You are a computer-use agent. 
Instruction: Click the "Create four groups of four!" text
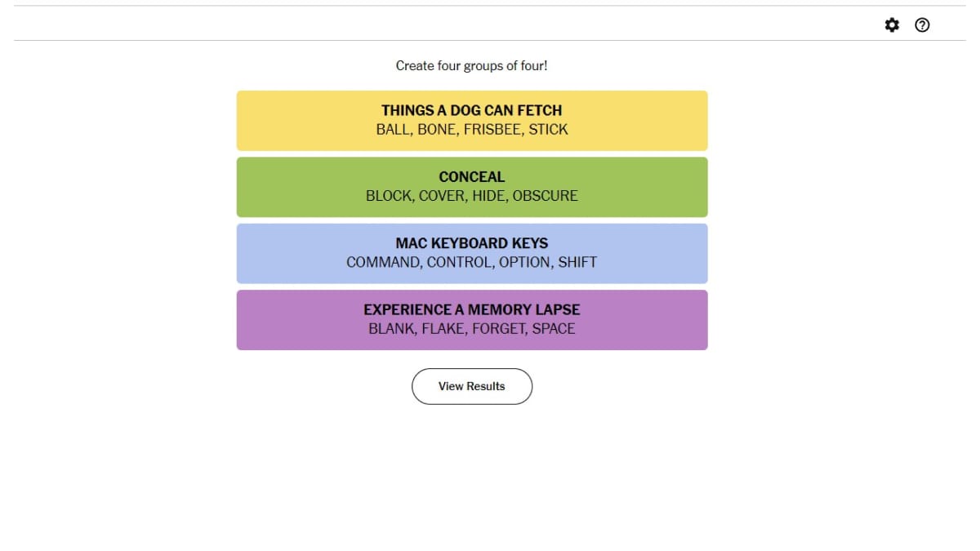[471, 65]
